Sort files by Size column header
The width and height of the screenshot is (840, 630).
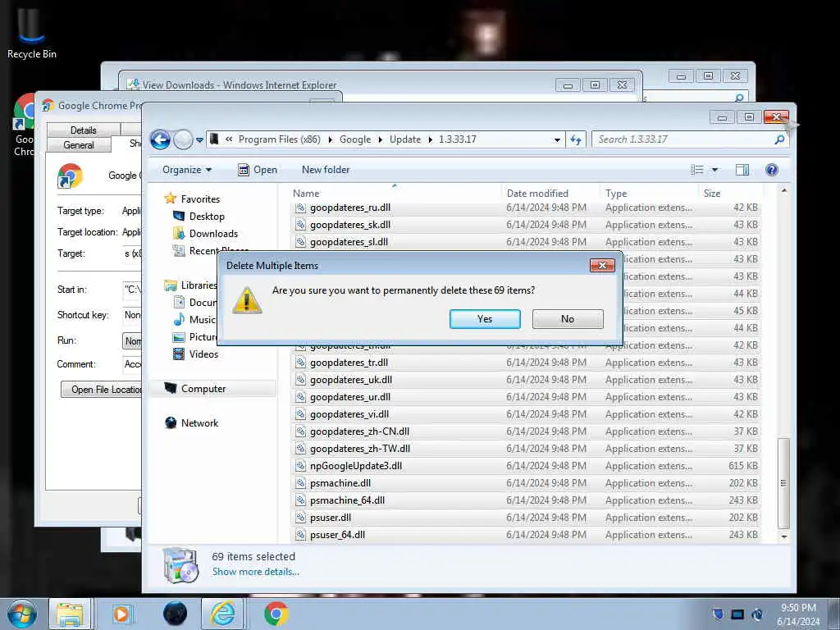[x=730, y=194]
